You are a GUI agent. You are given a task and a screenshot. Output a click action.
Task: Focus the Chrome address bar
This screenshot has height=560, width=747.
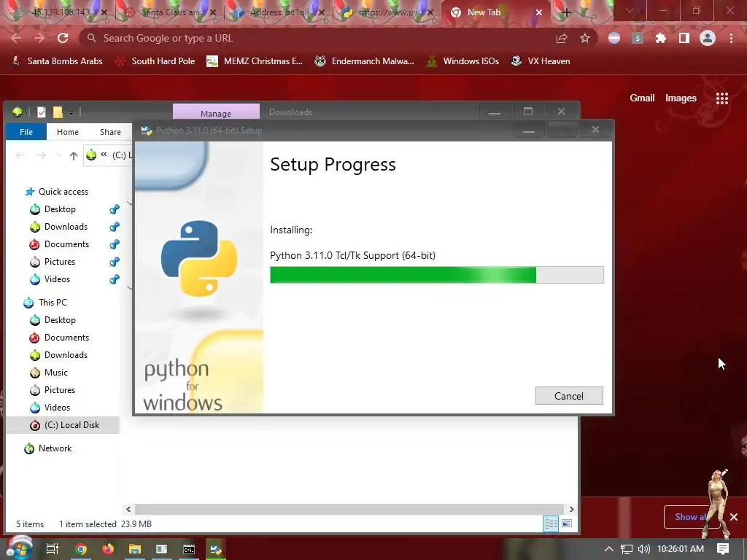pyautogui.click(x=324, y=38)
